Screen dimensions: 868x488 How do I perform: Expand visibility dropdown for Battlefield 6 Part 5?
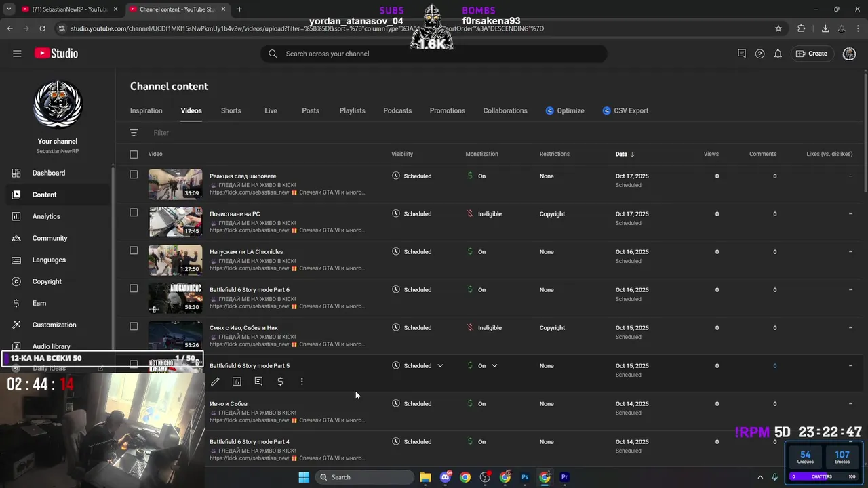tap(440, 366)
